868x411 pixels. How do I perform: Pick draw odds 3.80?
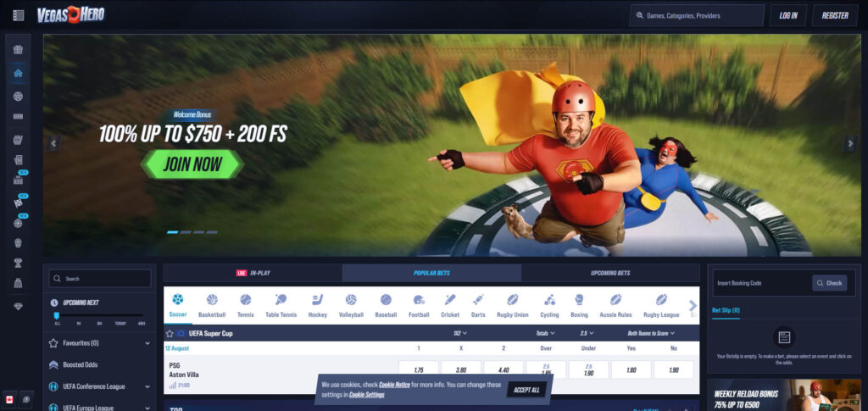[460, 370]
